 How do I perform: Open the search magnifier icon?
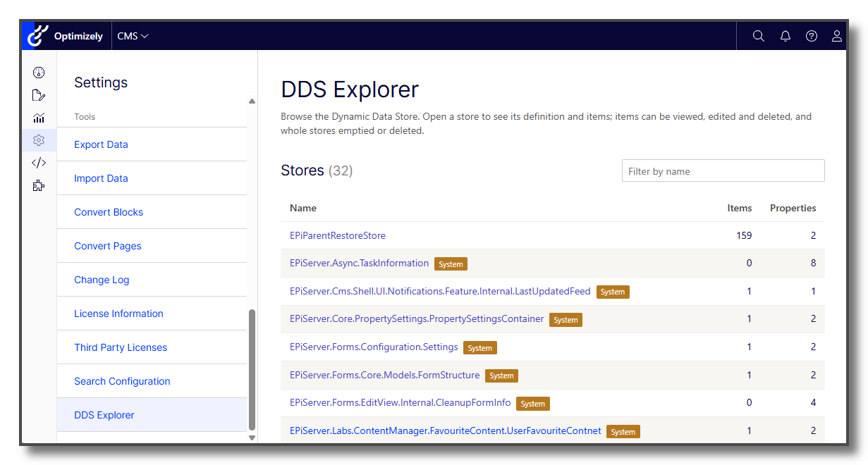coord(759,36)
